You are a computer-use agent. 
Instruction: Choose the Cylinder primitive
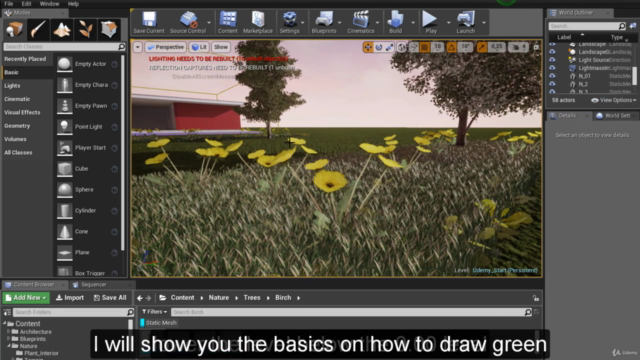click(87, 211)
